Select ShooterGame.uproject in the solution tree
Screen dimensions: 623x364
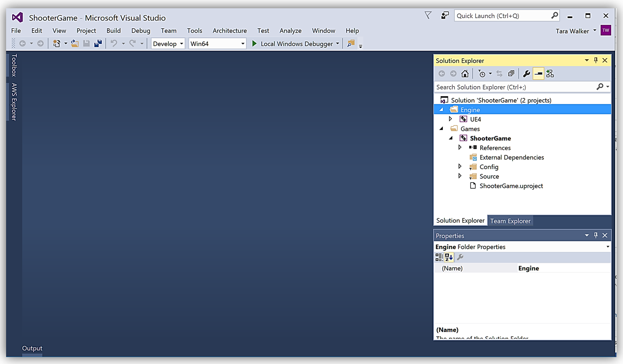tap(511, 186)
